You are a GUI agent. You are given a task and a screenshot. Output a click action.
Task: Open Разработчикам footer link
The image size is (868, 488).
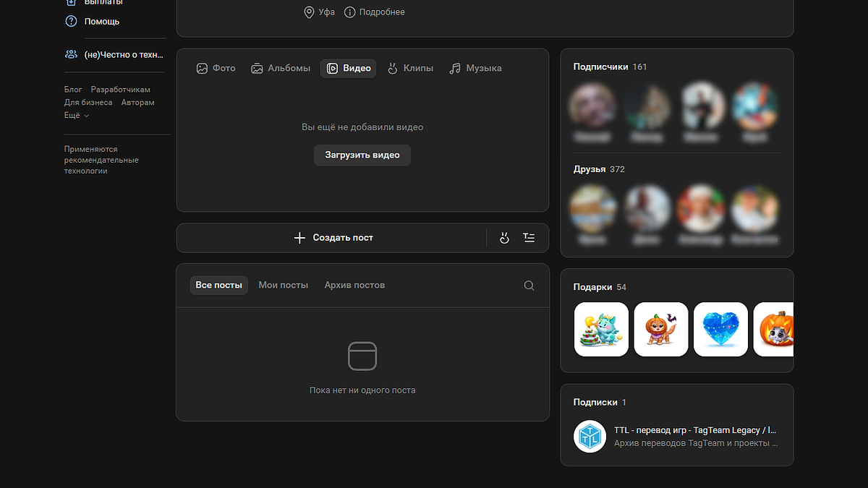(121, 90)
